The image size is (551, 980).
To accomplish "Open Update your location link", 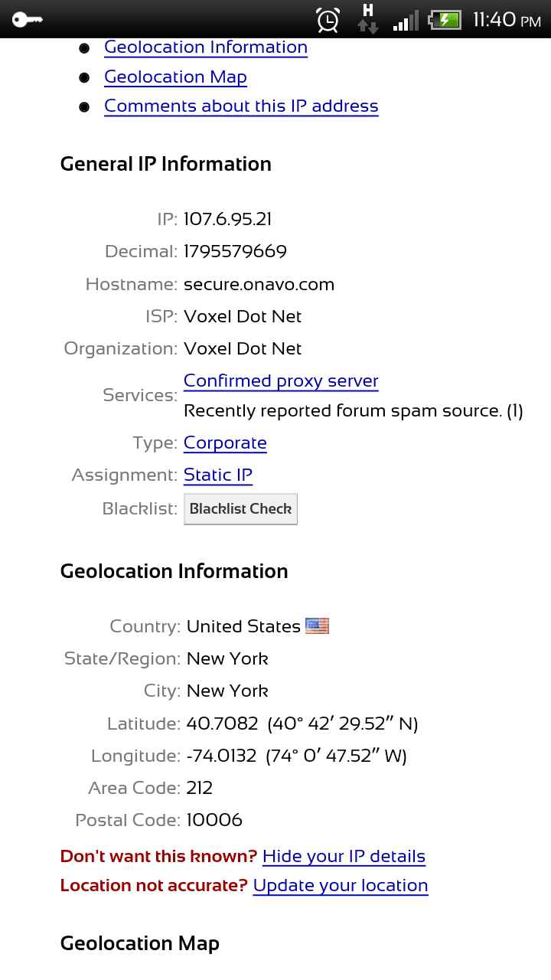I will click(341, 886).
